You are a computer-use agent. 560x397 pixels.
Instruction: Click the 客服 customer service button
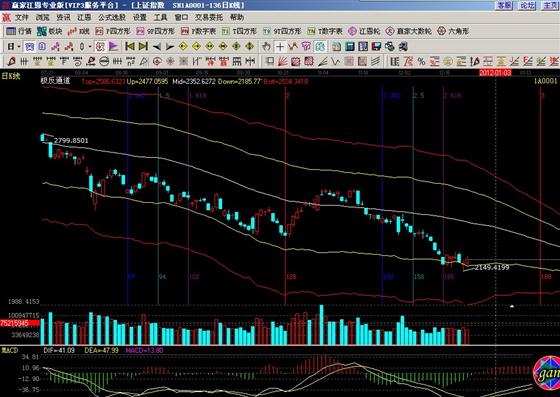[x=504, y=5]
